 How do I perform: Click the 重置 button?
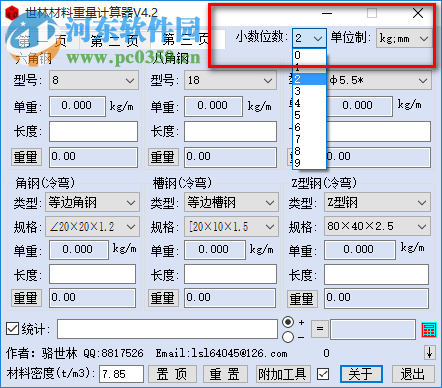coord(225,374)
